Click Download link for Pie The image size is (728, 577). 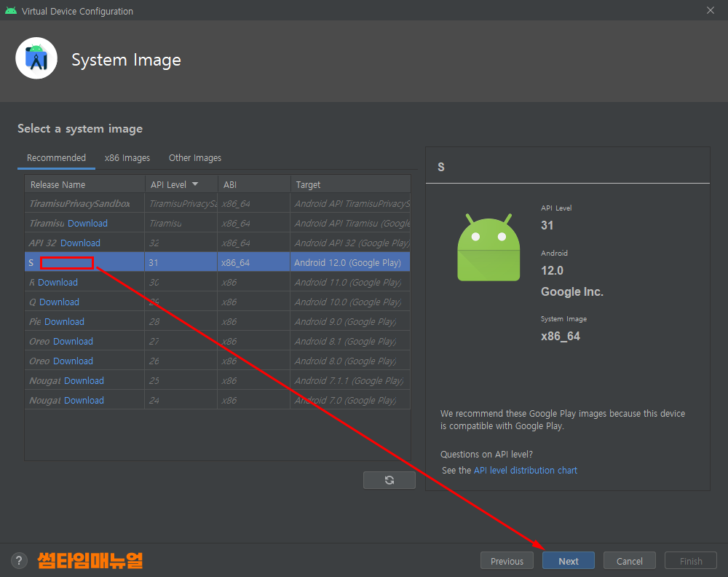(x=64, y=321)
